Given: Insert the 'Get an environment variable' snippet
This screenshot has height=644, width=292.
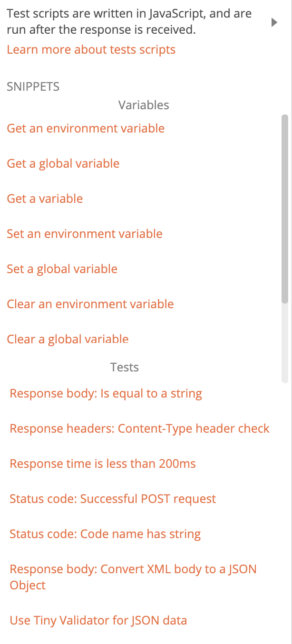Looking at the screenshot, I should pos(86,128).
